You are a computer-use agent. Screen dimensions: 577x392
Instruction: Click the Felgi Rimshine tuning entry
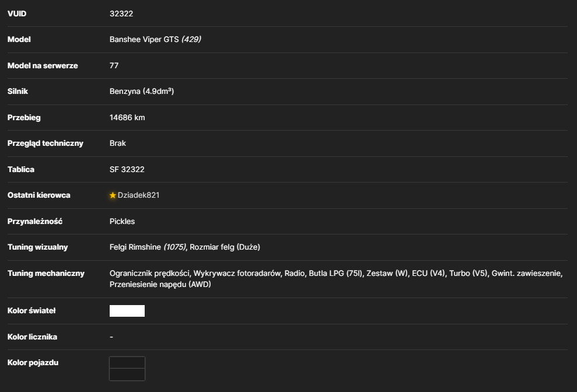135,247
